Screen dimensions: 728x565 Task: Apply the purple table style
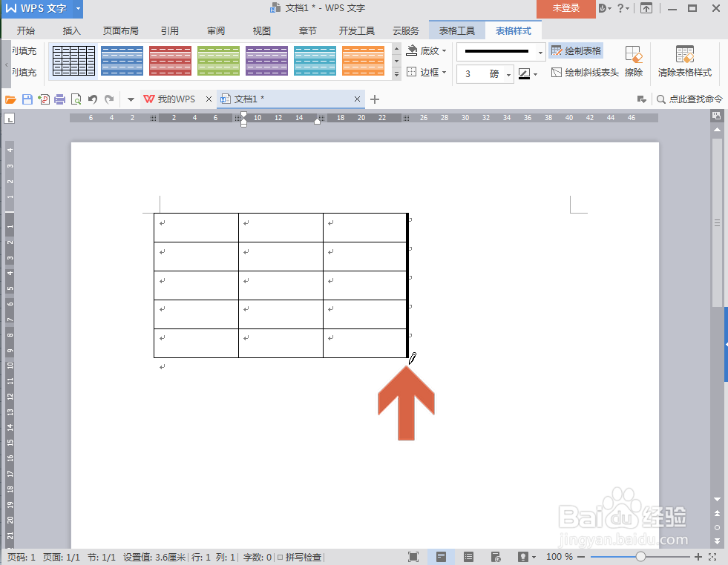pyautogui.click(x=266, y=60)
